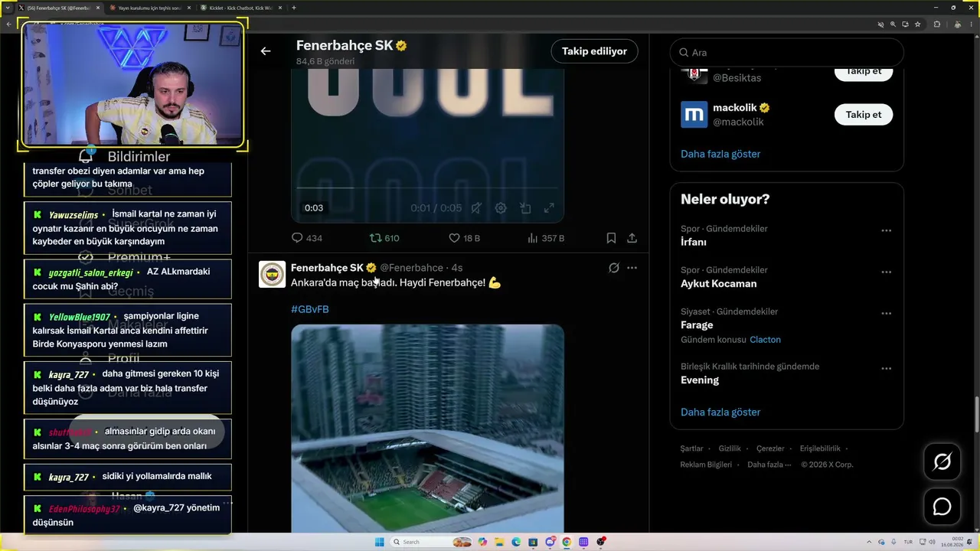Focus the Ara search field
The image size is (980, 551).
coord(787,52)
